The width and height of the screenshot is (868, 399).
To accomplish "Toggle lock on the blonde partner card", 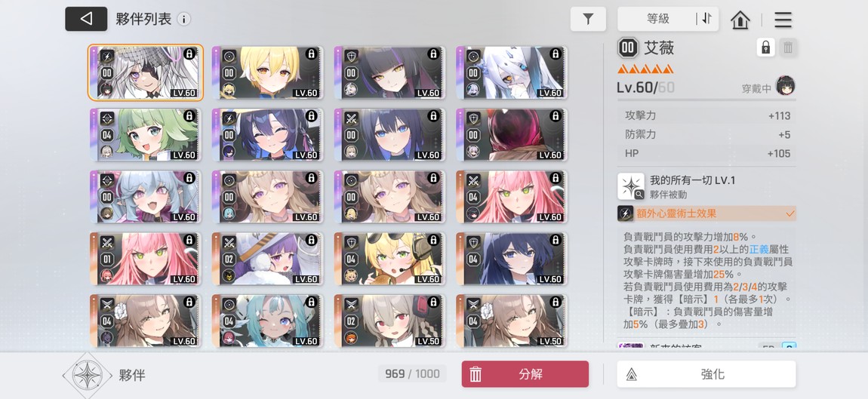I will point(312,54).
